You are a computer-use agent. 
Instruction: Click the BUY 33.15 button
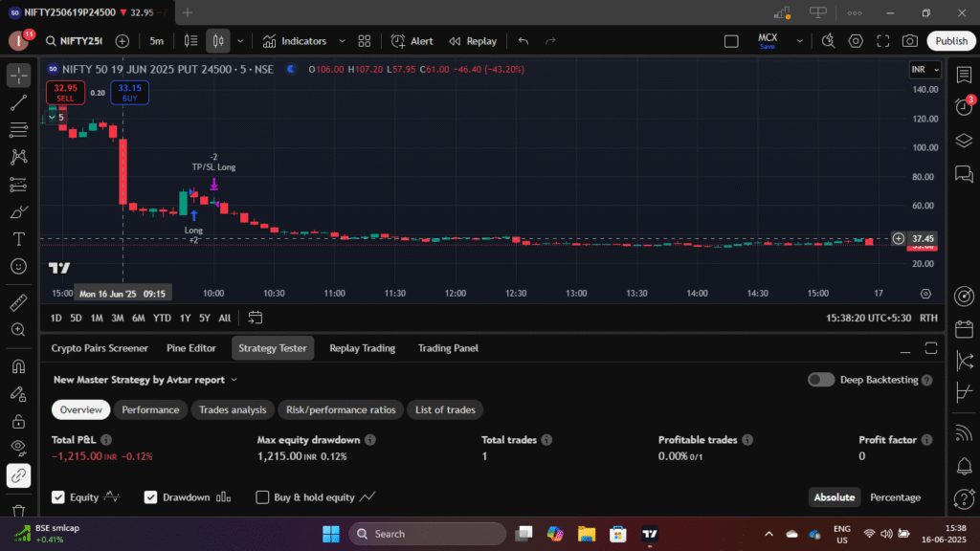pos(129,93)
